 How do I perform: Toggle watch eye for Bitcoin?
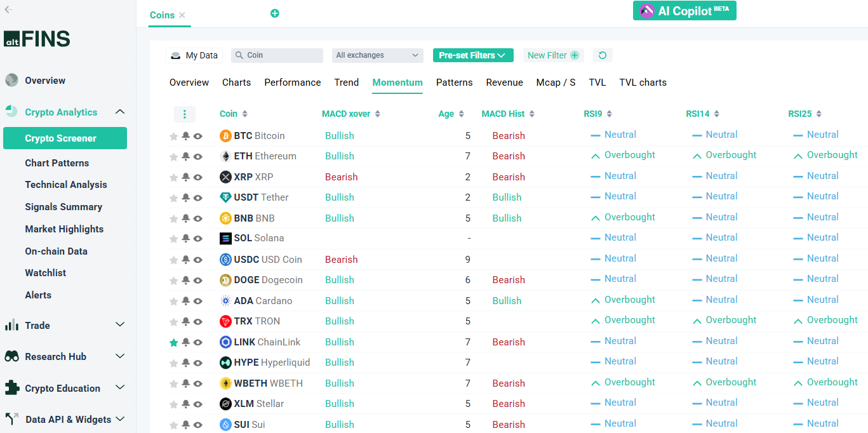[x=197, y=136]
